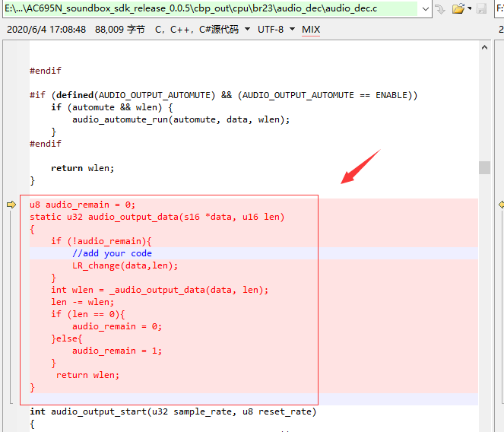Click the 'if (len == 0){' line

[x=87, y=314]
